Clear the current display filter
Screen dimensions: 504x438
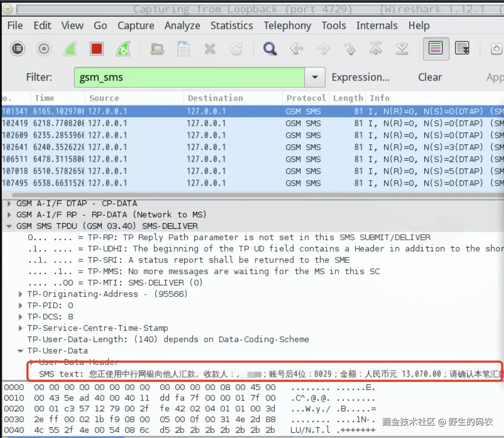(430, 77)
